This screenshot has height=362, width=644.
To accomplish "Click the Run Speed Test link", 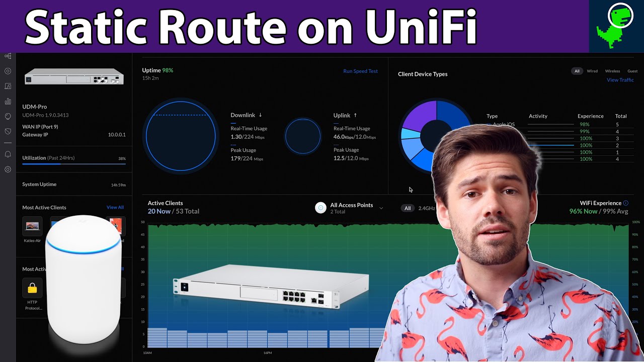I will pyautogui.click(x=360, y=71).
